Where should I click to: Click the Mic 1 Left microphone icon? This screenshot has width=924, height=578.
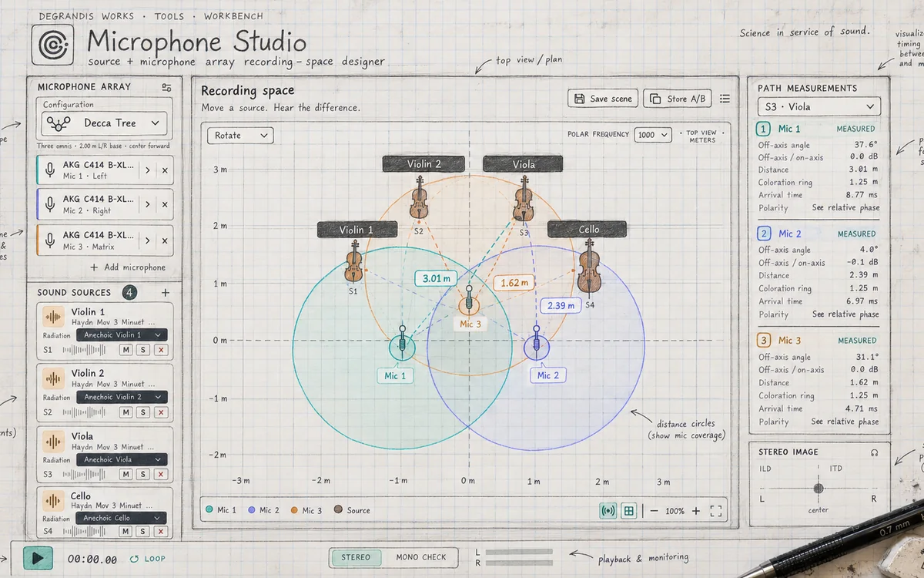[x=50, y=170]
